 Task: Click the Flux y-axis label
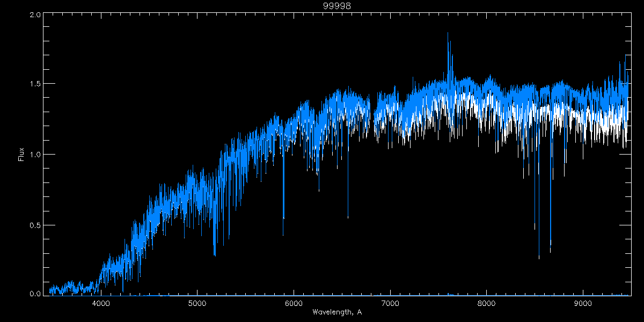[21, 154]
